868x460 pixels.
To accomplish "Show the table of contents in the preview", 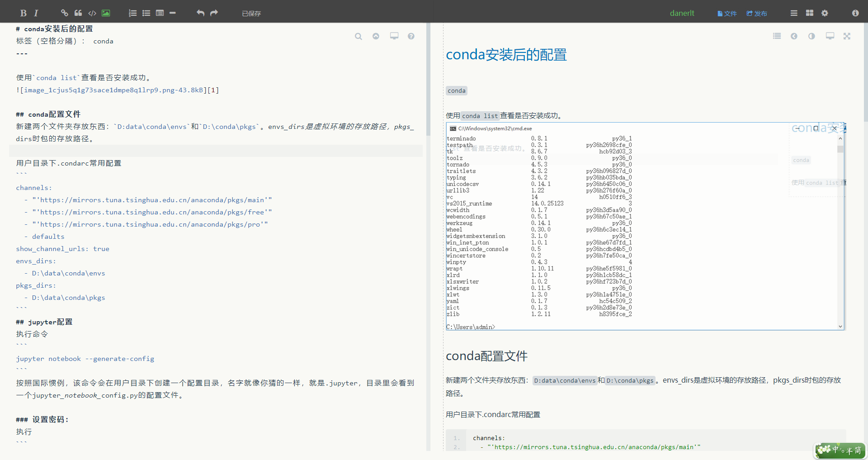I will [777, 36].
